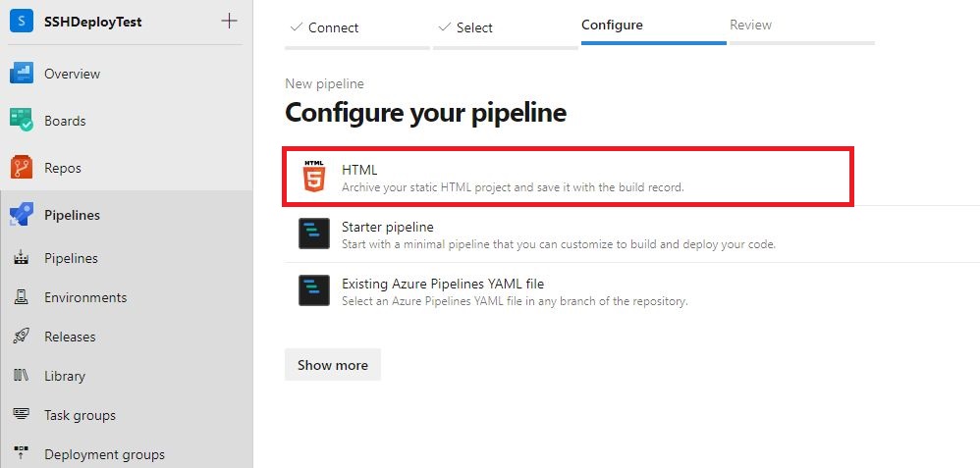Click the HTML5 logo icon
The width and height of the screenshot is (980, 468).
[314, 177]
